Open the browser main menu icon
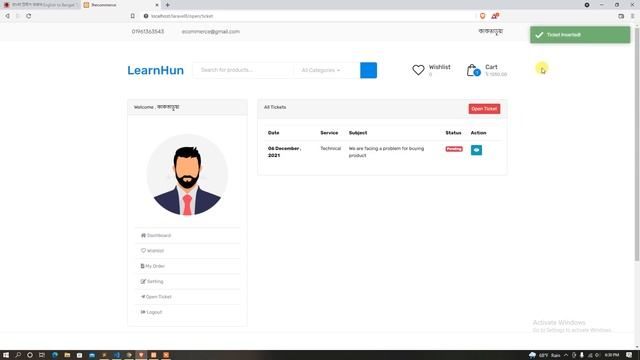The height and width of the screenshot is (360, 640). click(632, 16)
